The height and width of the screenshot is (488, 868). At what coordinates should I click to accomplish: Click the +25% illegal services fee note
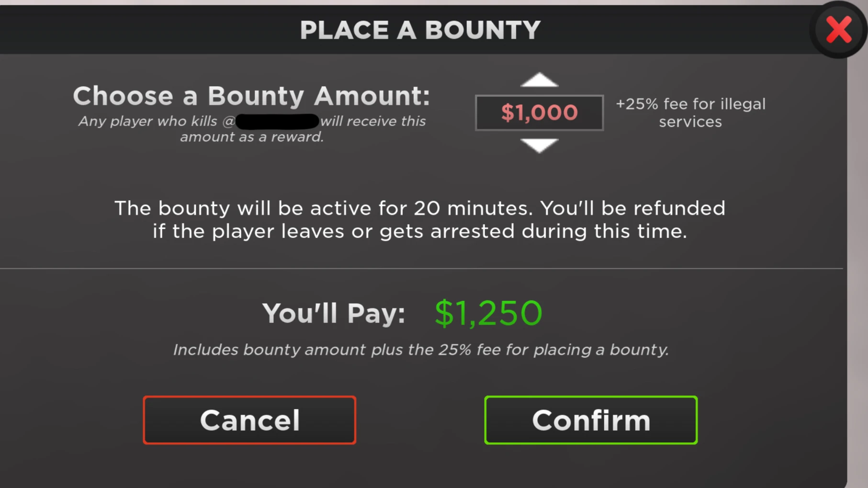coord(690,104)
